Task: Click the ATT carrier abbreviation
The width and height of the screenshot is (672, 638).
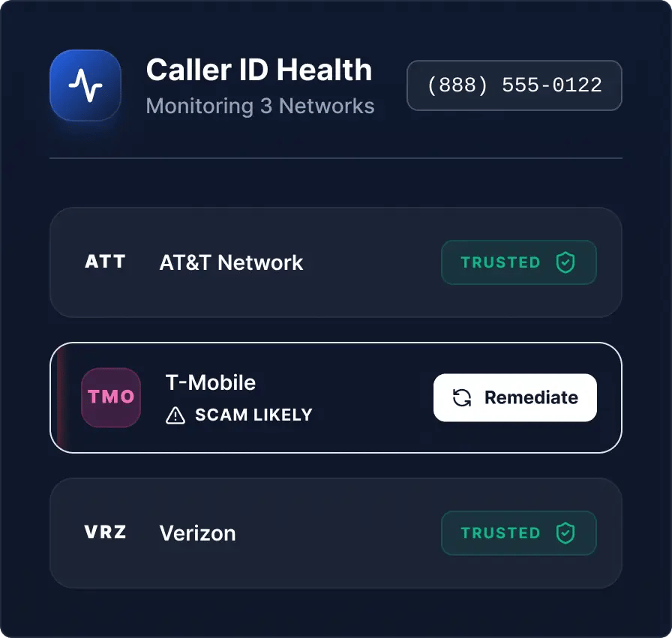Action: [x=105, y=262]
